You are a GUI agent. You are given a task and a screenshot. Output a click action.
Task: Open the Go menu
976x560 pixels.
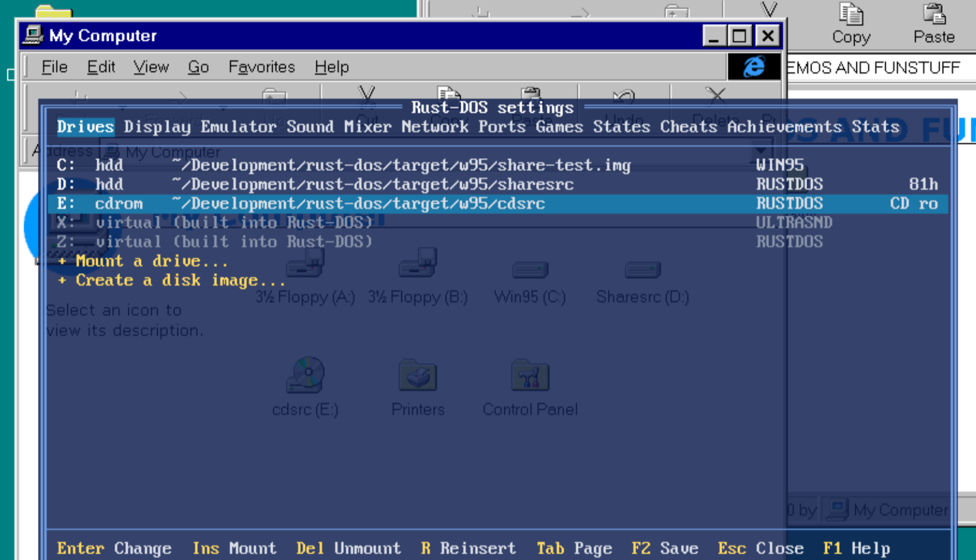pyautogui.click(x=198, y=67)
